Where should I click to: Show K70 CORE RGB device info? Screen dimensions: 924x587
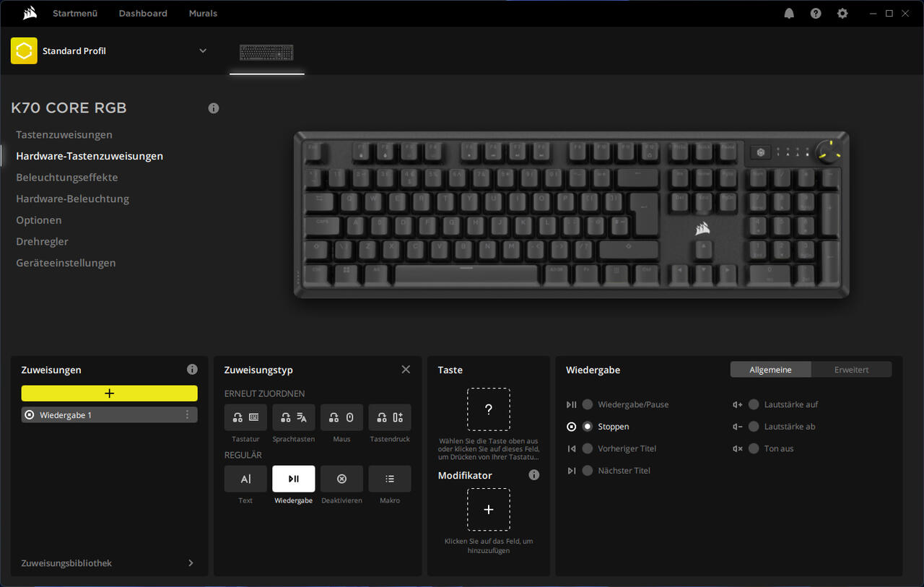[x=214, y=108]
